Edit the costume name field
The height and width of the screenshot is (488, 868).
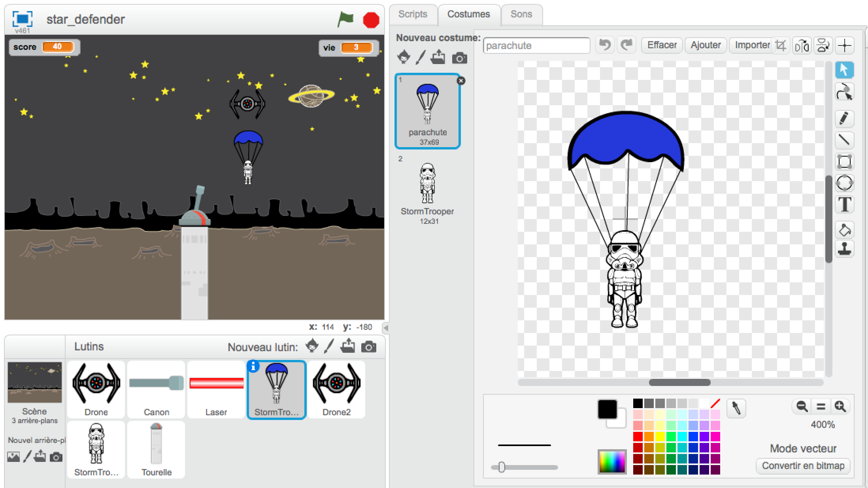[536, 45]
